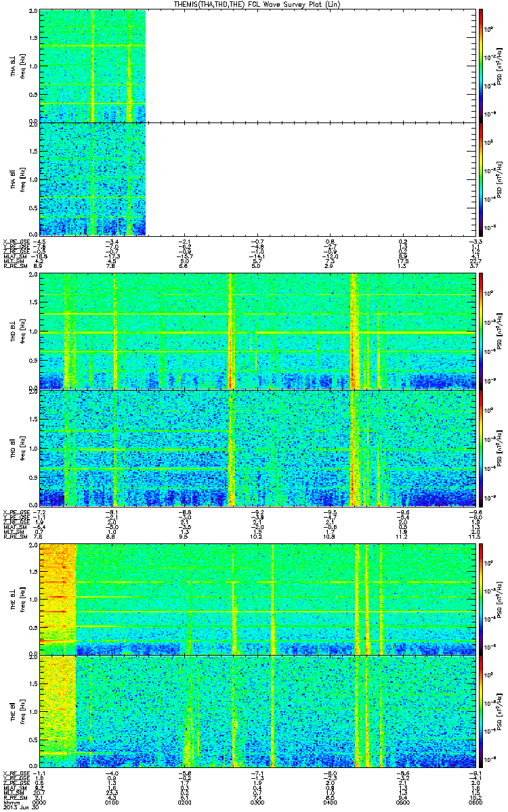The width and height of the screenshot is (508, 812).
Task: Click the THE B-parallel spectrogram panel
Action: pyautogui.click(x=257, y=710)
